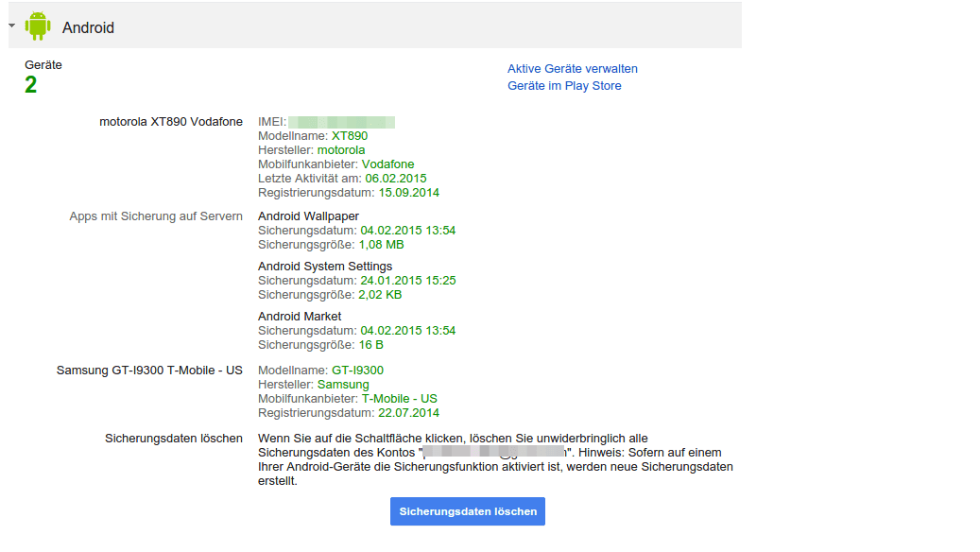Screen dimensions: 980x552
Task: Click Hersteller value motorola
Action: pyautogui.click(x=340, y=150)
